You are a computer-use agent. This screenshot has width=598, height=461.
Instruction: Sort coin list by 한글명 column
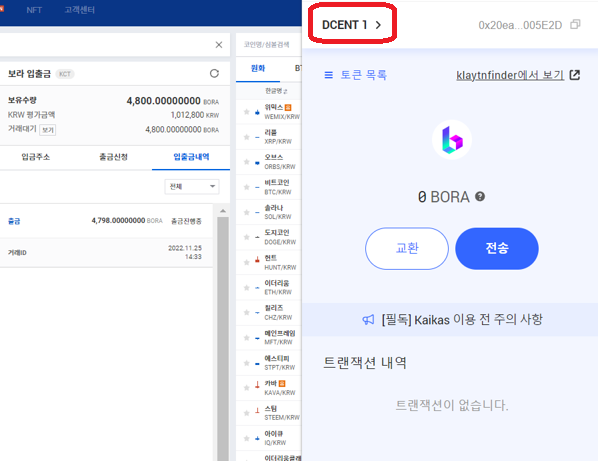tap(276, 91)
